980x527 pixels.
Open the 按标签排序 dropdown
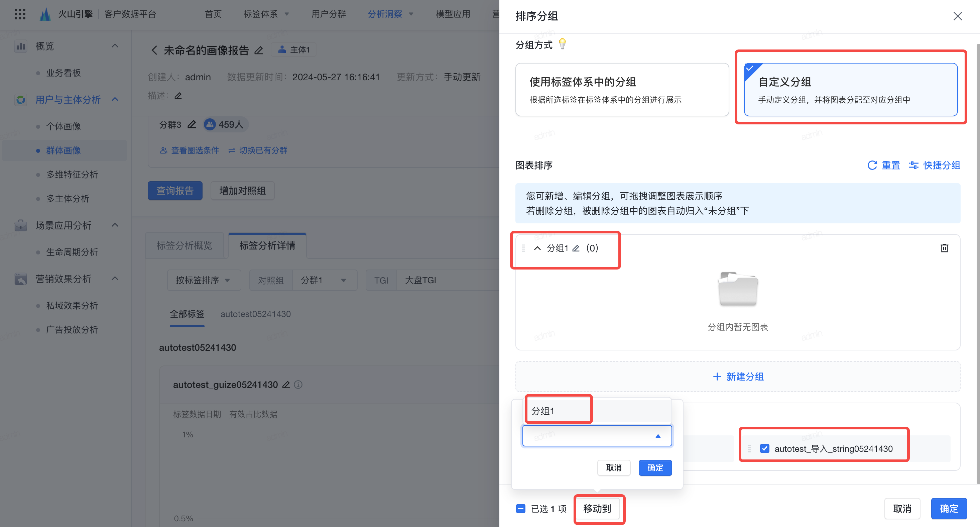pos(204,281)
